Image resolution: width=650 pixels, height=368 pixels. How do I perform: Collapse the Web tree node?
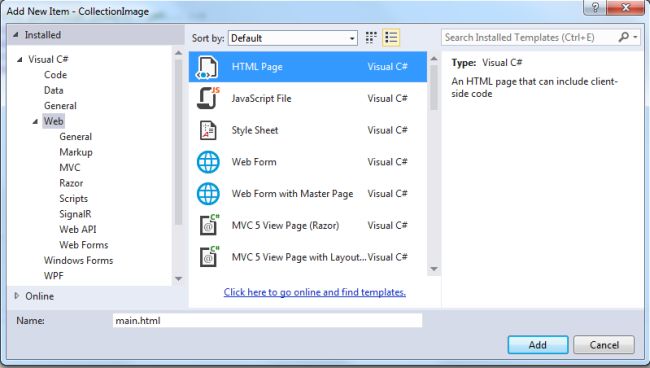click(x=35, y=121)
